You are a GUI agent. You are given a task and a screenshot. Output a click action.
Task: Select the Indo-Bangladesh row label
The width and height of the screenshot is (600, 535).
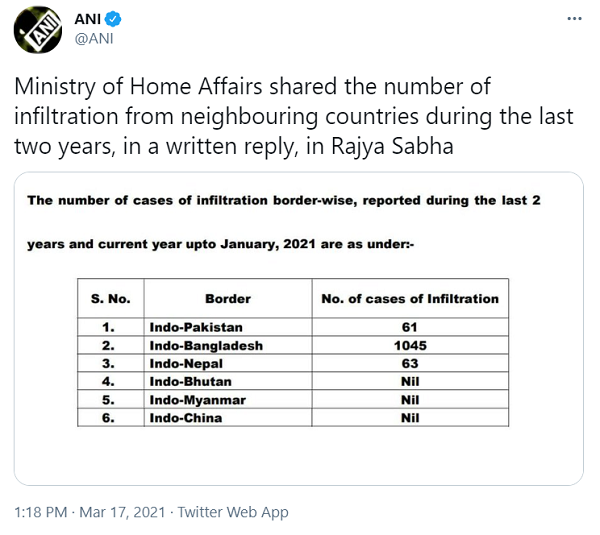(x=206, y=345)
